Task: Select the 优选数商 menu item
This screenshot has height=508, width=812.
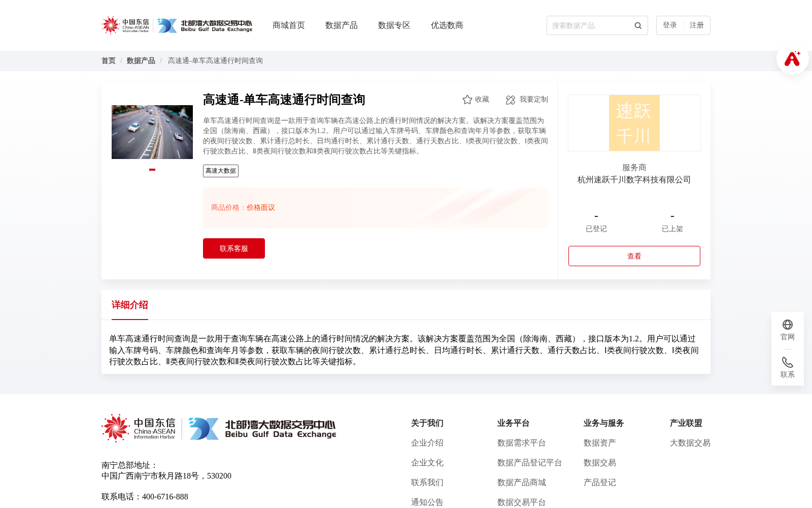Action: (447, 25)
